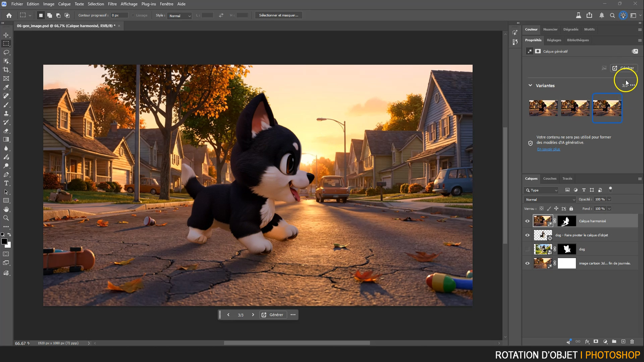Click the foreground color swatch

(4, 241)
